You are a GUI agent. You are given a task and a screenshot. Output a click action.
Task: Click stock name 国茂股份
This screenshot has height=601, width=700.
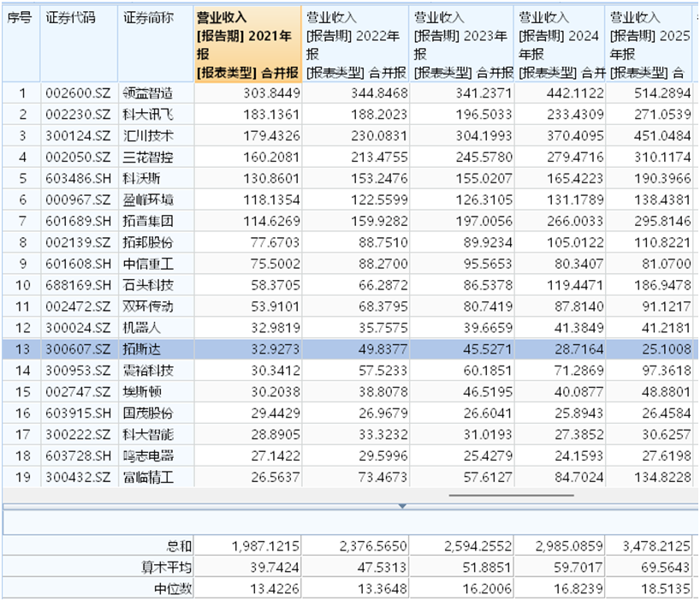point(148,414)
